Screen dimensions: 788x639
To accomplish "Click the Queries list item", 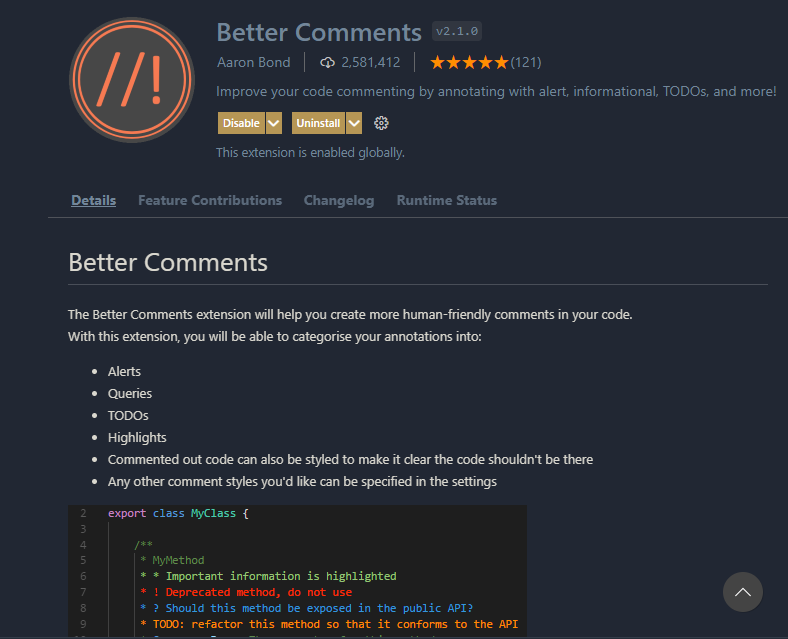I will pos(130,393).
